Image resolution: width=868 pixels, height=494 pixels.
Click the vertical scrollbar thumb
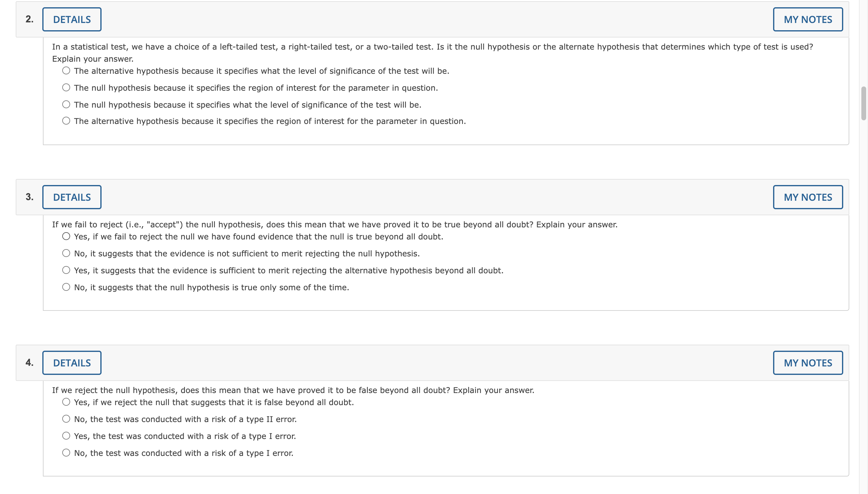click(x=863, y=102)
